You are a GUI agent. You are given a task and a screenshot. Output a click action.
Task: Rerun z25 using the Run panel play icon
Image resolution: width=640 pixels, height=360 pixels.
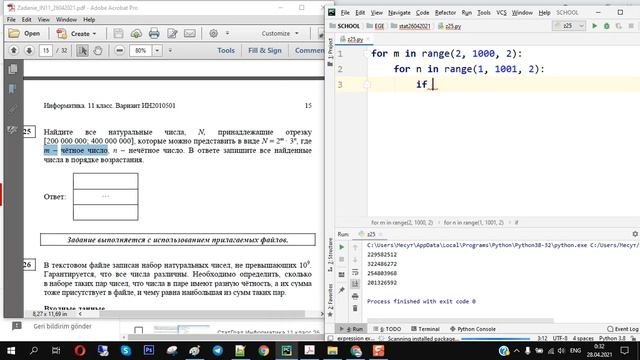342,247
